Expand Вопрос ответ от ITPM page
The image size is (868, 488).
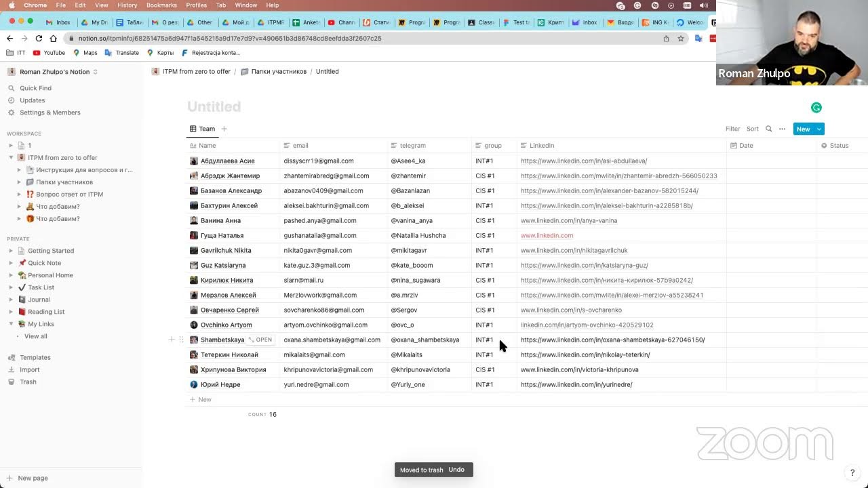pyautogui.click(x=19, y=195)
